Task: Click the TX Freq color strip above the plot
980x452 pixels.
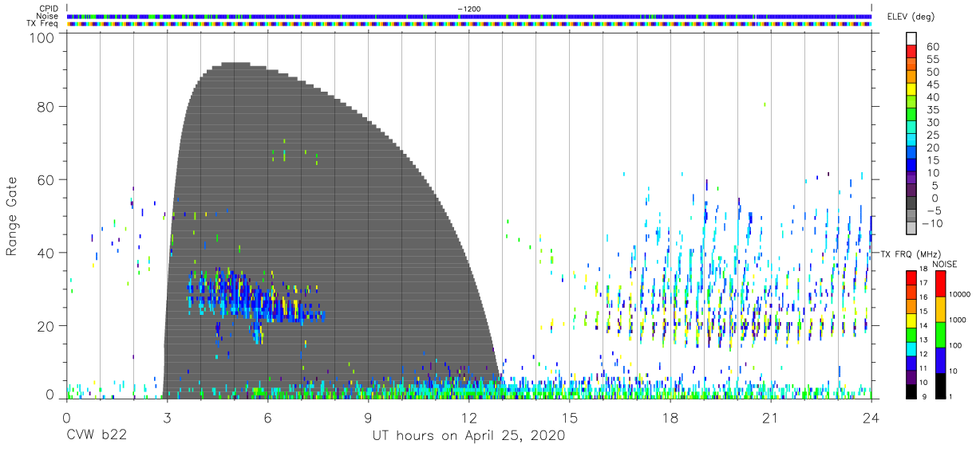Action: click(x=471, y=24)
